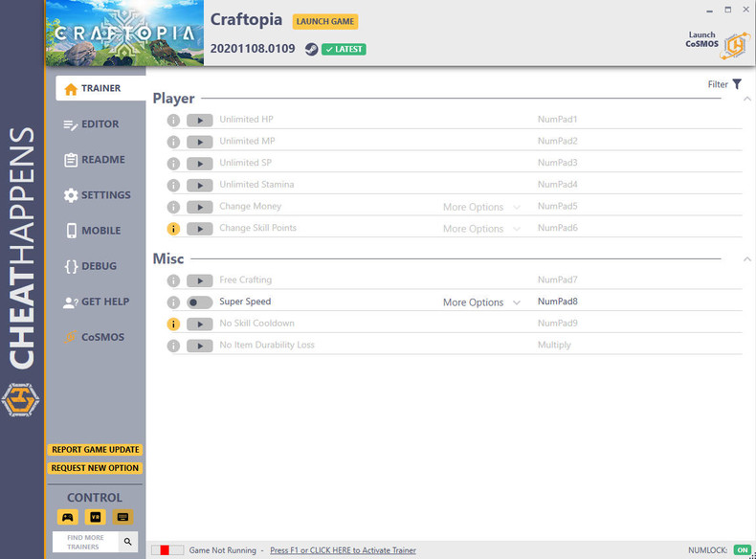Click info icon for Unlimited MP
This screenshot has width=756, height=559.
point(173,142)
